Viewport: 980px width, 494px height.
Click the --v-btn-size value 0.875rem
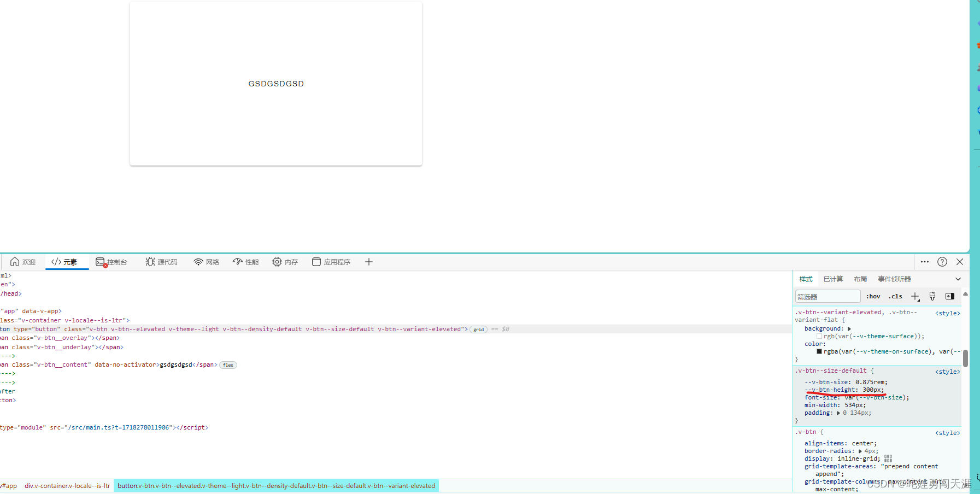tap(870, 382)
